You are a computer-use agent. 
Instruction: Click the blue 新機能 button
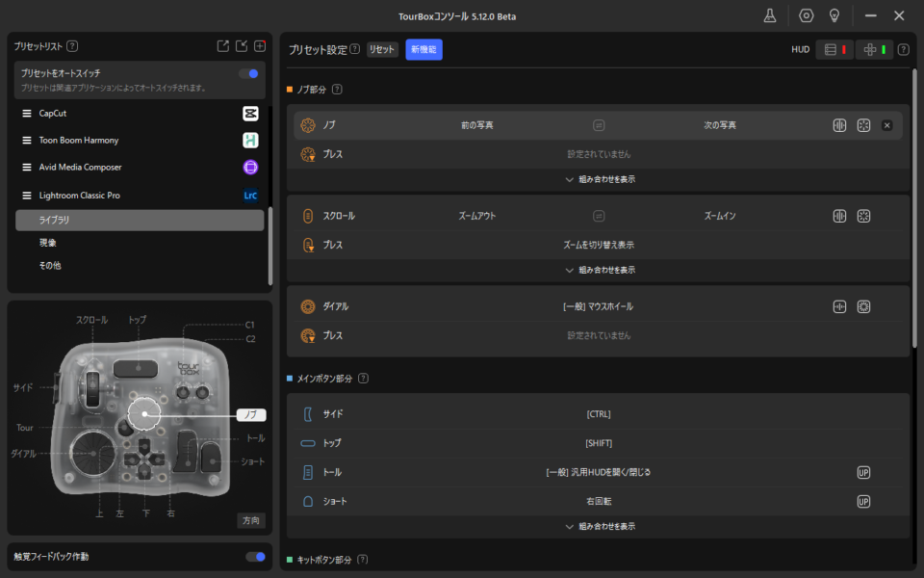(x=423, y=49)
